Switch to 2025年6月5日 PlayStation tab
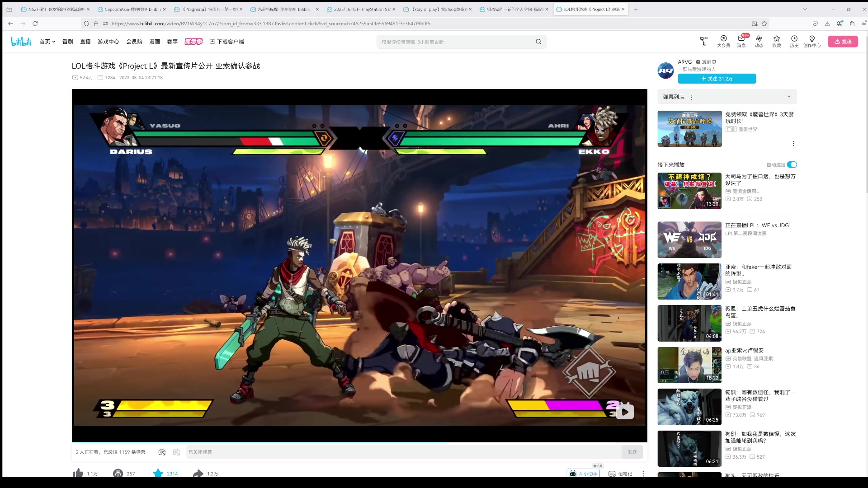Screen dimensions: 868x488 (361, 9)
